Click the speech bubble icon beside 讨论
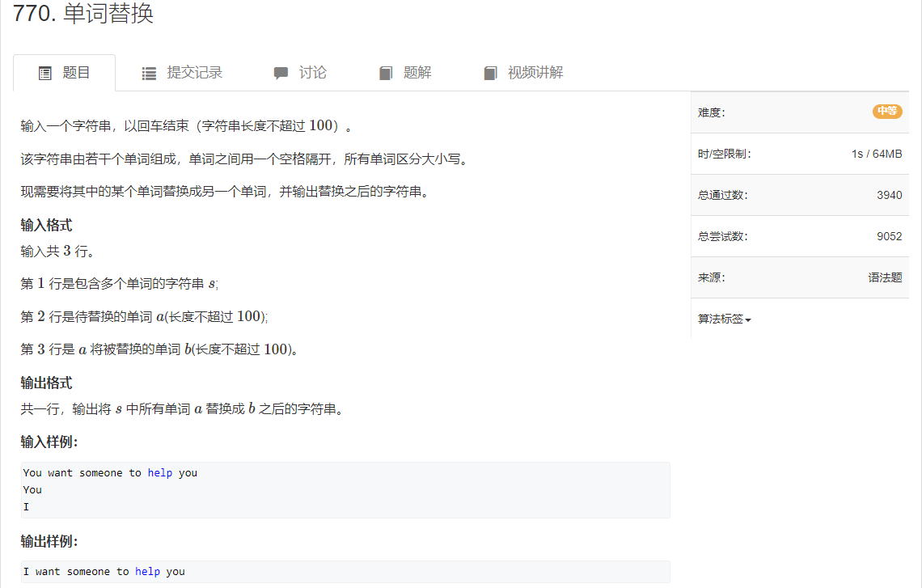 coord(280,73)
